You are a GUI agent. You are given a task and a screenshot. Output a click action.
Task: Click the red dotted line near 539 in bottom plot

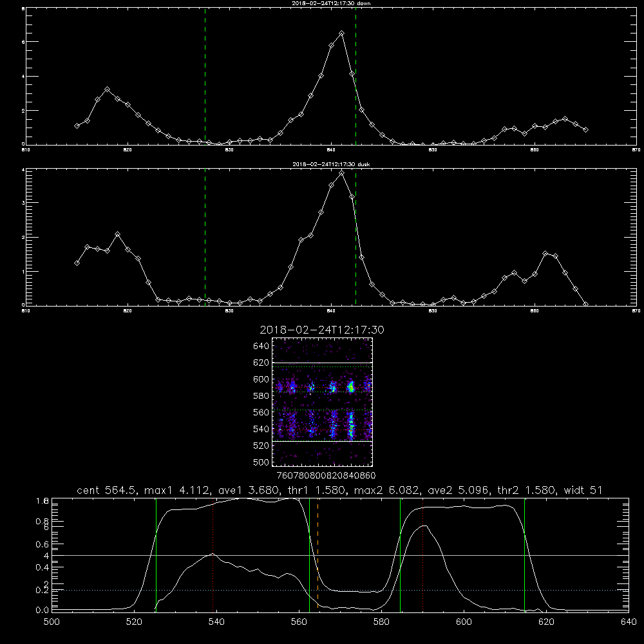pos(213,554)
